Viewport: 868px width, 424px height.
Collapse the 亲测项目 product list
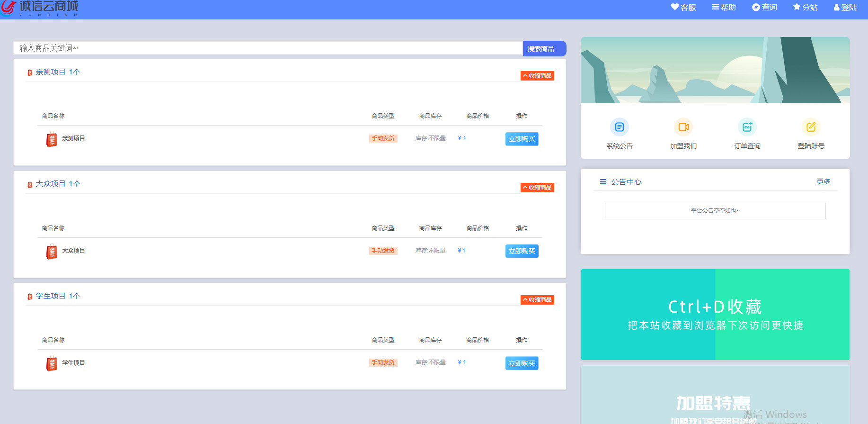point(537,76)
